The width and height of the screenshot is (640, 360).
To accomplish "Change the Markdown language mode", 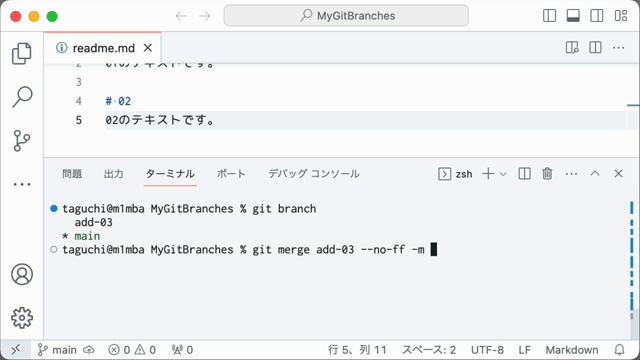I will [572, 350].
